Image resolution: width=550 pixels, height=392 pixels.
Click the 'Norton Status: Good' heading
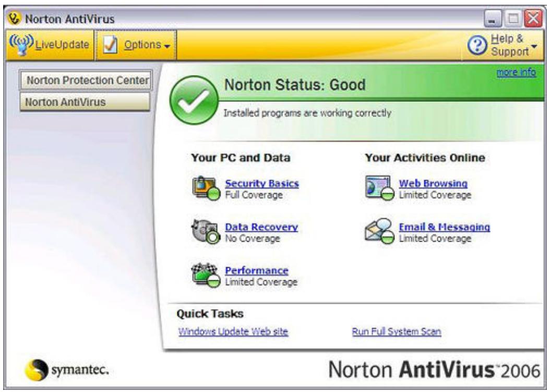295,85
